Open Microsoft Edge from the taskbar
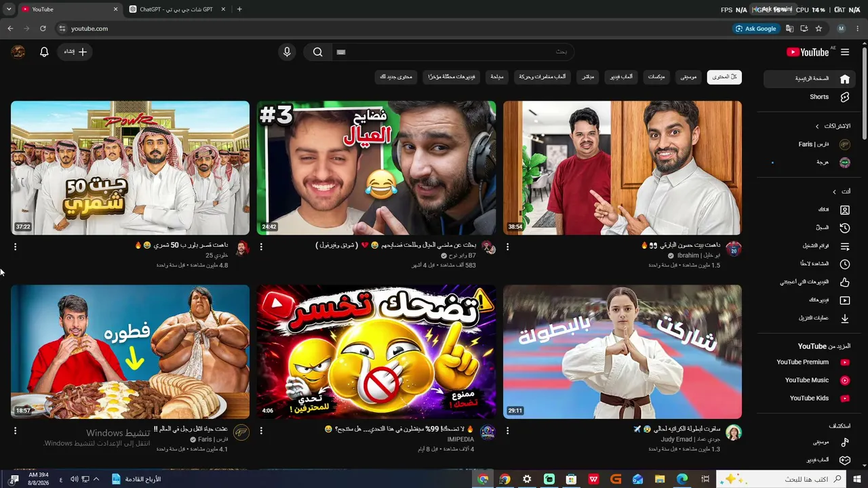This screenshot has width=868, height=488. (682, 479)
